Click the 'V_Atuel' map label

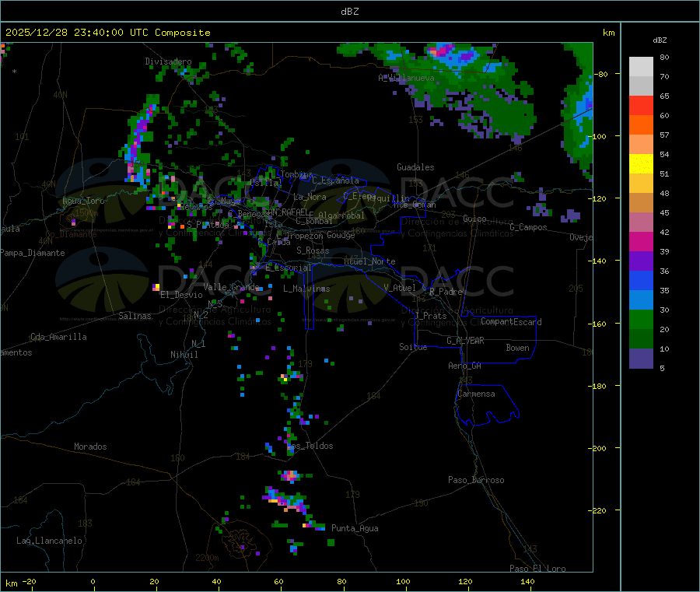[x=400, y=288]
